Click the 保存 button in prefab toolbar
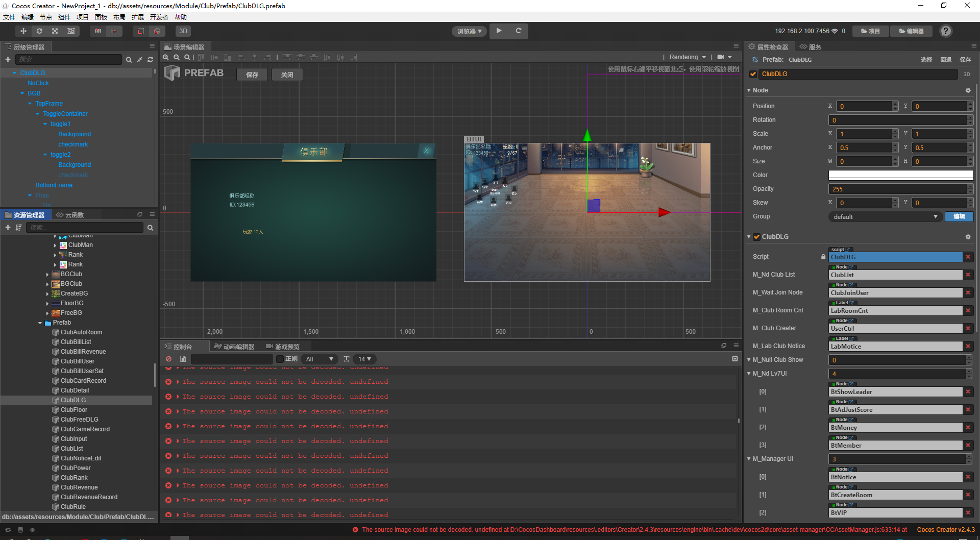Image resolution: width=980 pixels, height=540 pixels. pos(252,75)
